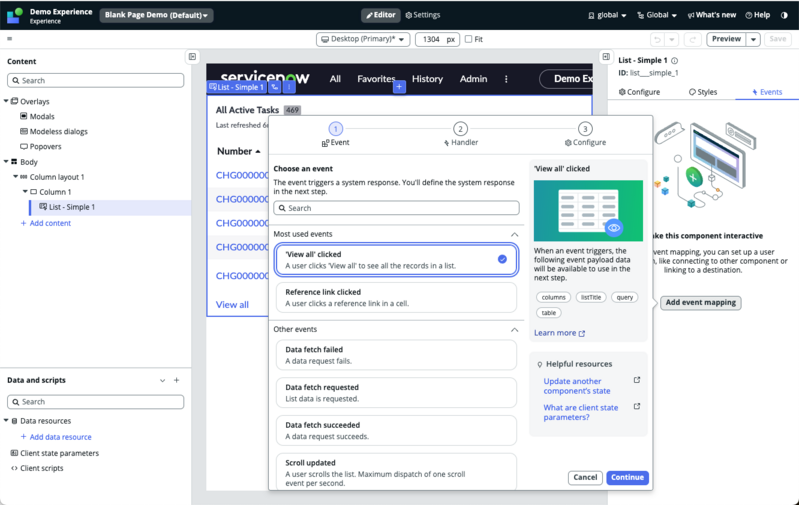This screenshot has height=505, width=799.
Task: Select the Data fetch succeeded event
Action: [x=396, y=431]
